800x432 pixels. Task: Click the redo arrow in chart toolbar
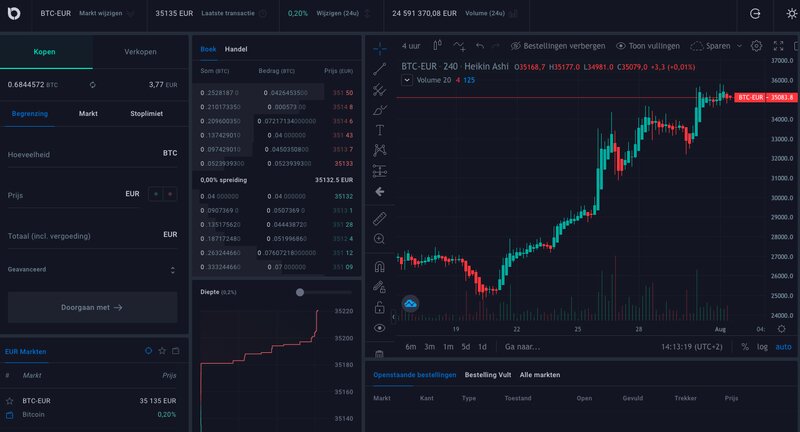pos(495,46)
